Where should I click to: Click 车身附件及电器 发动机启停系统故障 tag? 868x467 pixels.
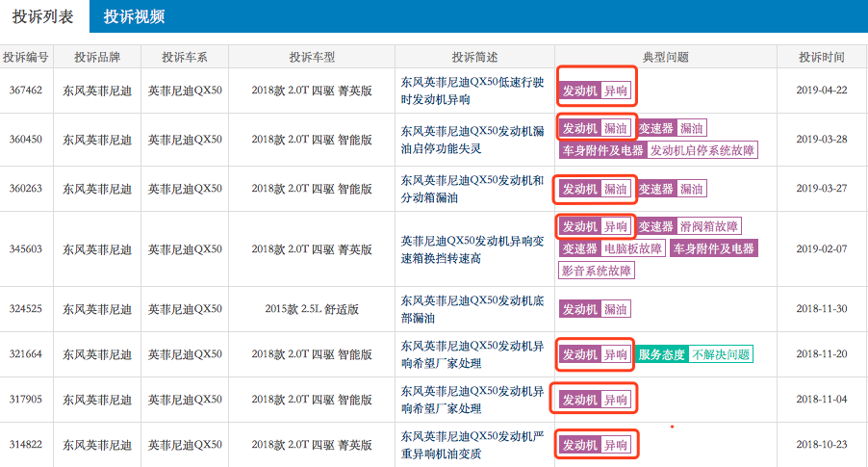point(658,150)
